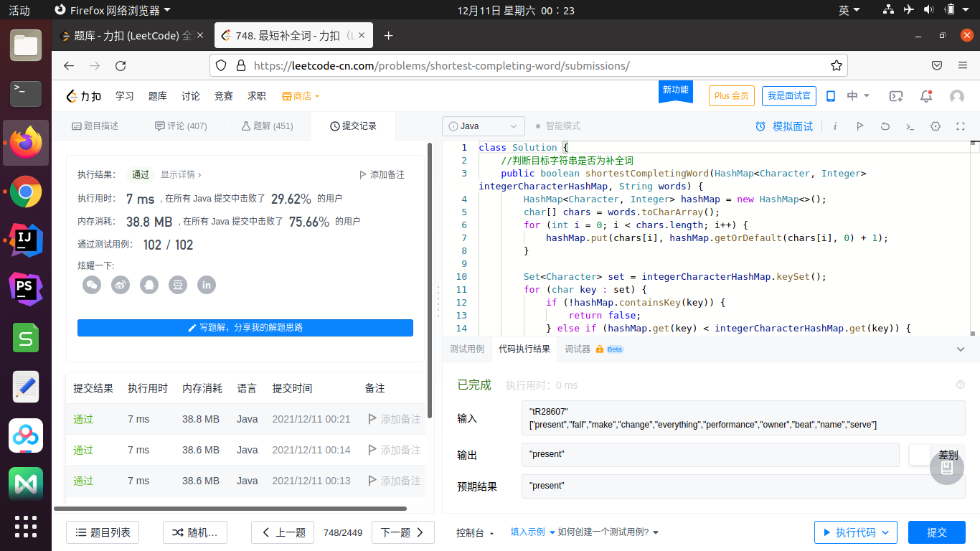Screen dimensions: 980x551
Task: Launch Terminal from the dock
Action: click(26, 94)
